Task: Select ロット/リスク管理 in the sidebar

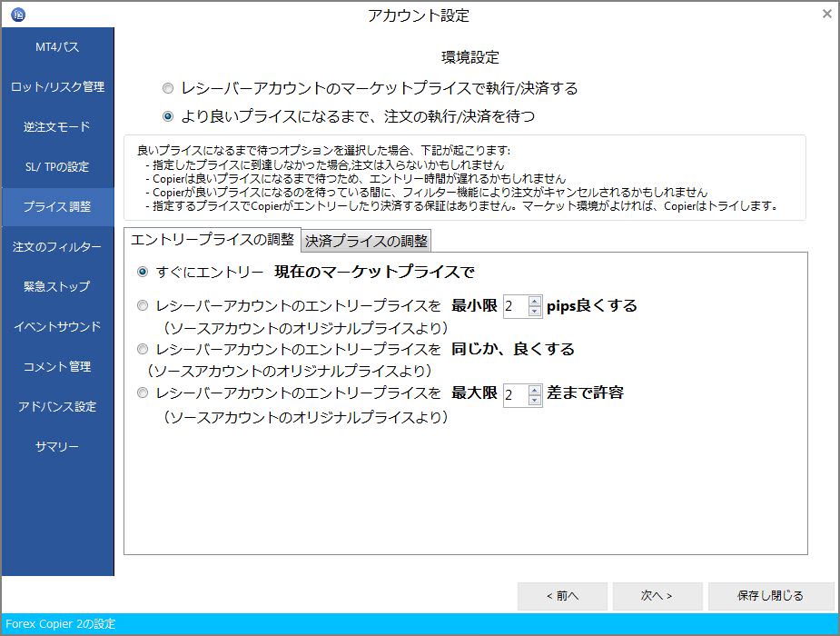Action: (x=58, y=86)
